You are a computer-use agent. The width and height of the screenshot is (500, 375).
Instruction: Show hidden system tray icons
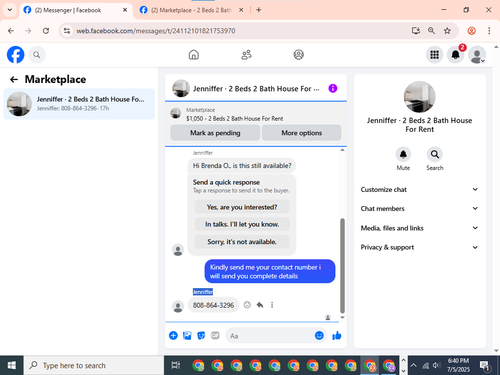[413, 365]
